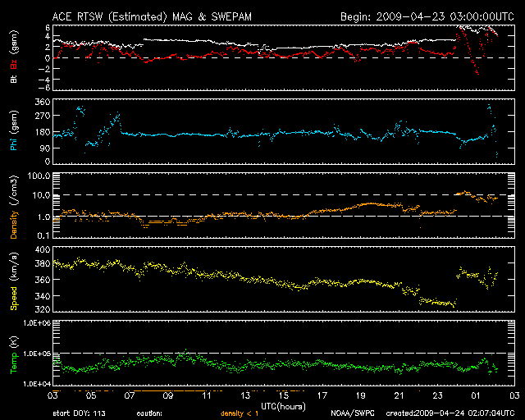Image resolution: width=525 pixels, height=420 pixels.
Task: Click the '-2' tick on the Bt Bz axis
Action: pos(44,69)
